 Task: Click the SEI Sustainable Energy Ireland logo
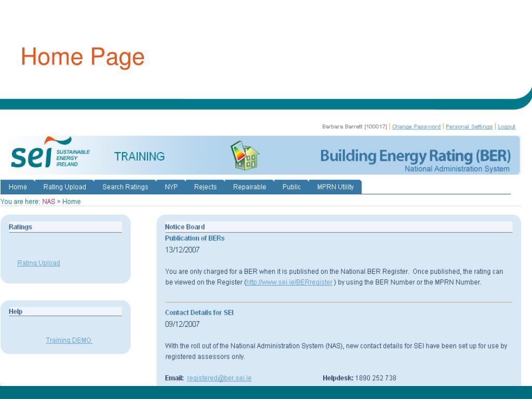pyautogui.click(x=50, y=153)
